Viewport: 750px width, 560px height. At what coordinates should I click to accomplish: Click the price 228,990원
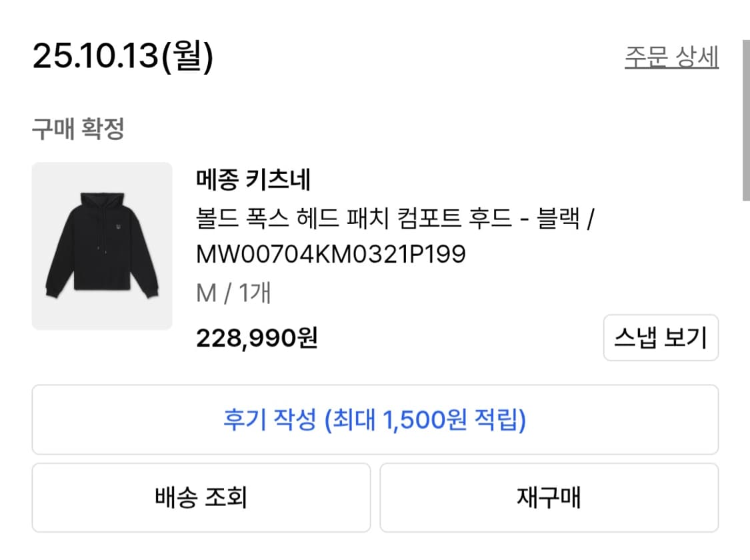pyautogui.click(x=256, y=338)
